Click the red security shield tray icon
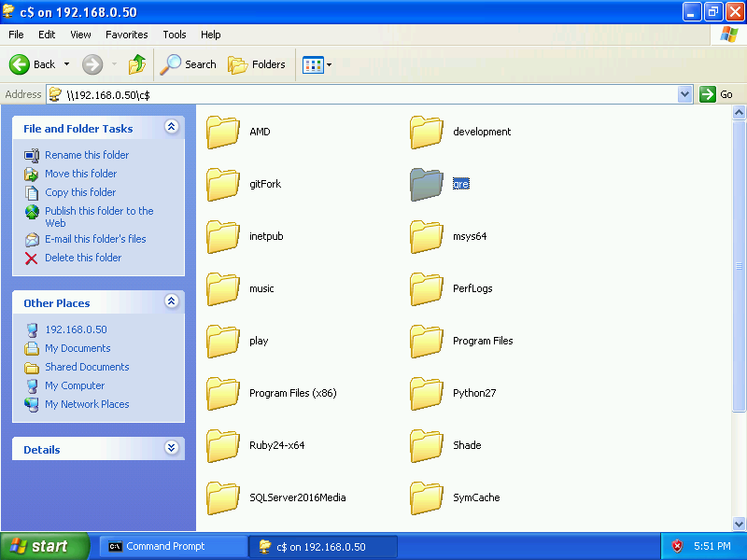 point(677,546)
